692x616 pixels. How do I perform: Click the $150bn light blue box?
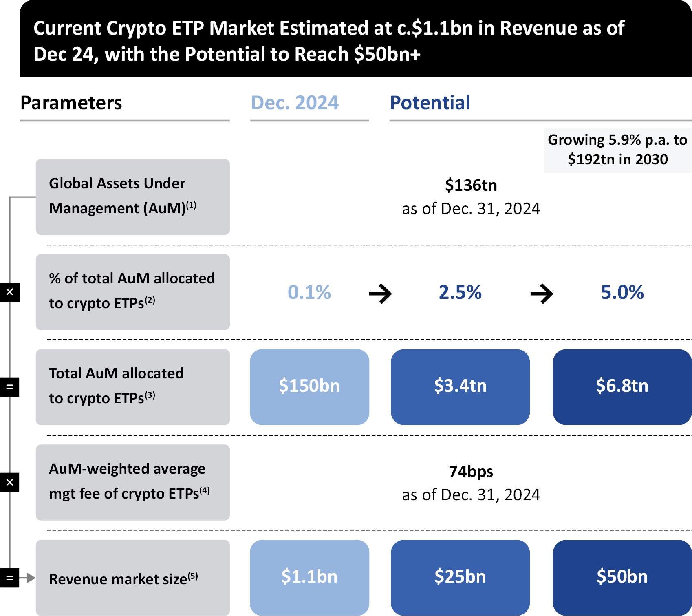[x=309, y=386]
